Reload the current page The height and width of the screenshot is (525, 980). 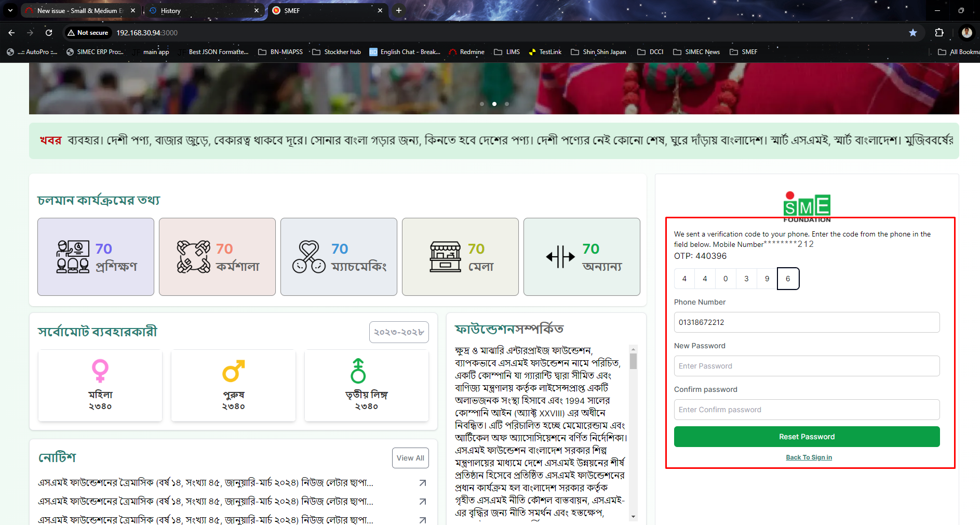[49, 33]
